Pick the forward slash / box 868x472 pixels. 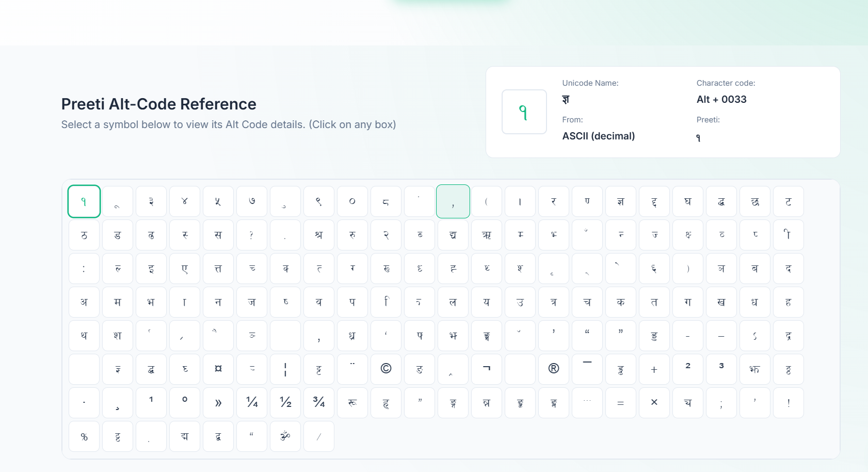coord(319,436)
